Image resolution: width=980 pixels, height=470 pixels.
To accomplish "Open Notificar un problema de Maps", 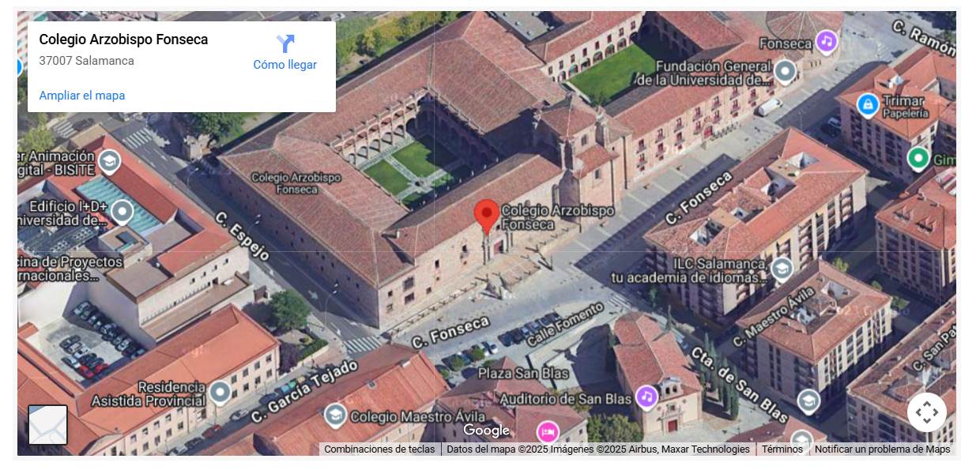I will point(882,449).
